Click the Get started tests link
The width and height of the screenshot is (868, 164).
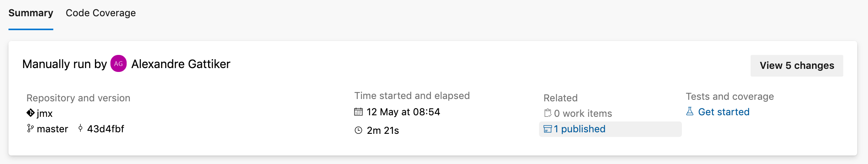[x=724, y=112]
